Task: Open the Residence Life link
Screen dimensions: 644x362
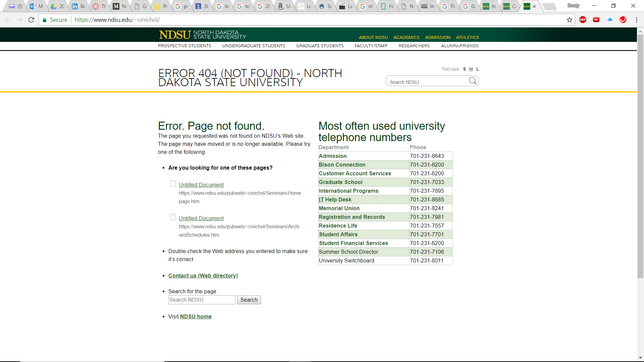Action: pyautogui.click(x=338, y=226)
